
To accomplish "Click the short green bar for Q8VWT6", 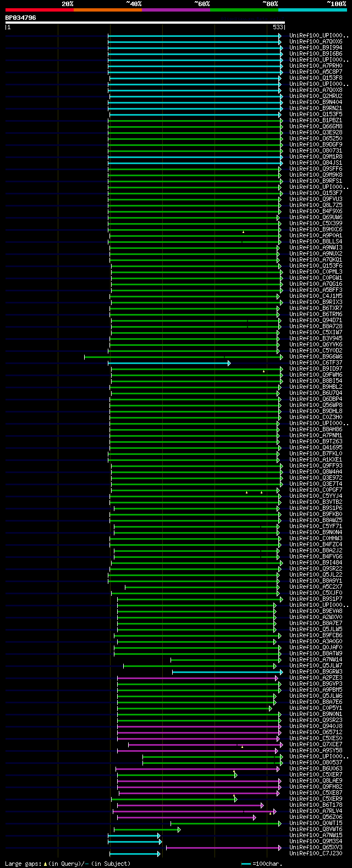I will pyautogui.click(x=147, y=829).
